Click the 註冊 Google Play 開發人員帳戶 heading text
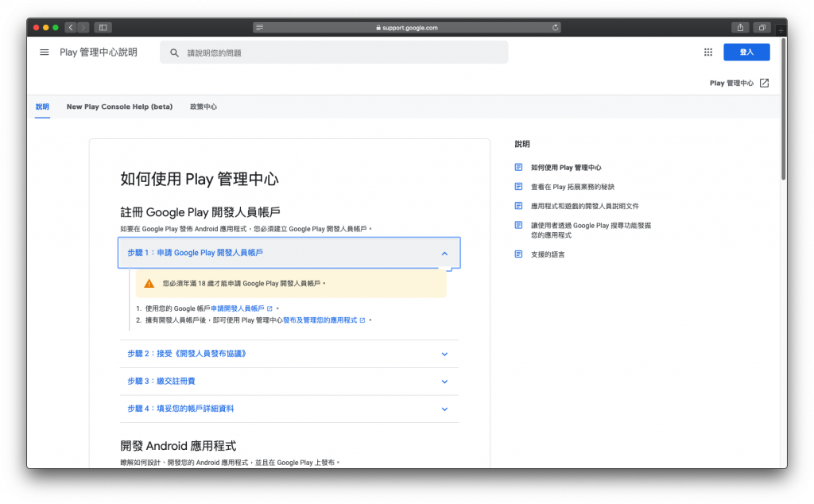 coord(200,211)
